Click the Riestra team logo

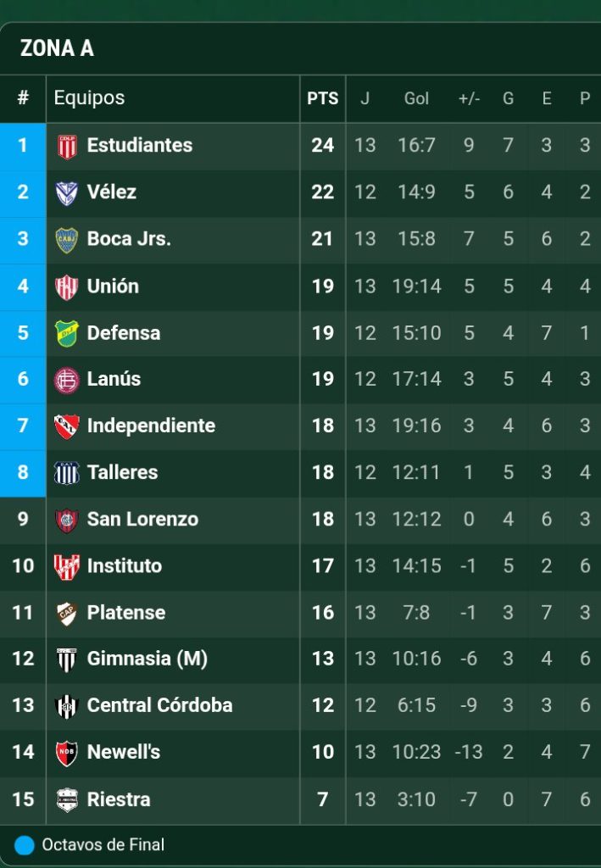click(66, 799)
